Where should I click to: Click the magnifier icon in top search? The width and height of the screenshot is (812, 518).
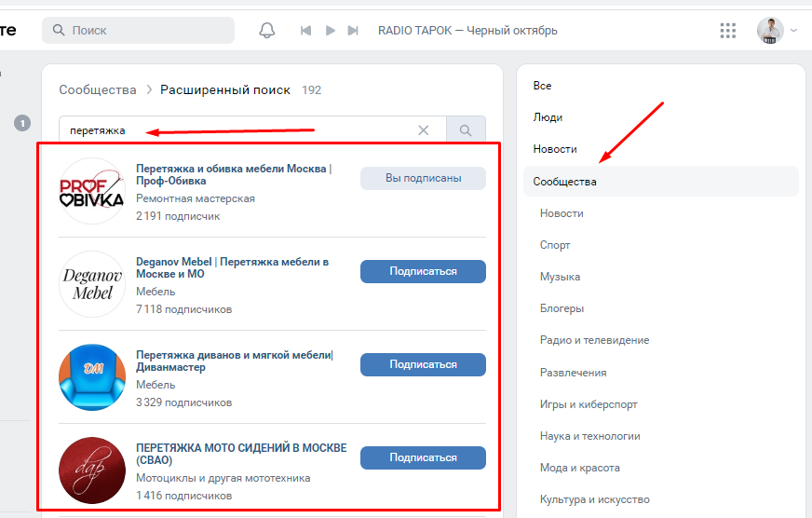(x=59, y=30)
